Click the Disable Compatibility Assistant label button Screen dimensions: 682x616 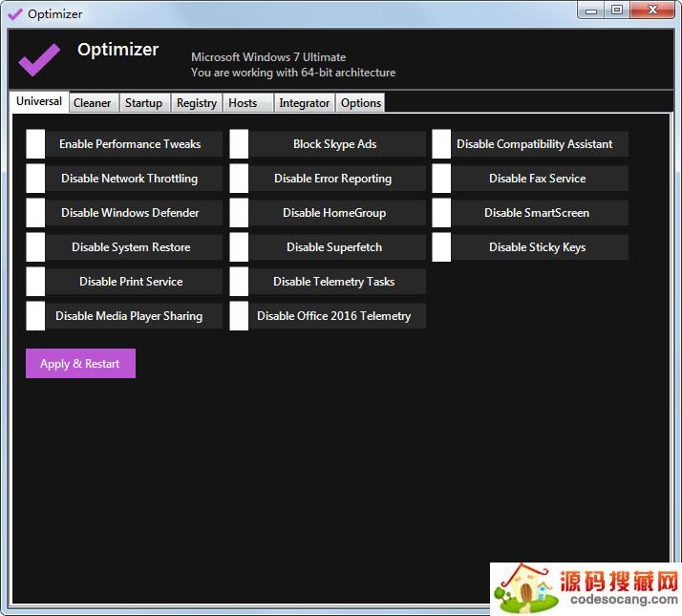[x=540, y=144]
